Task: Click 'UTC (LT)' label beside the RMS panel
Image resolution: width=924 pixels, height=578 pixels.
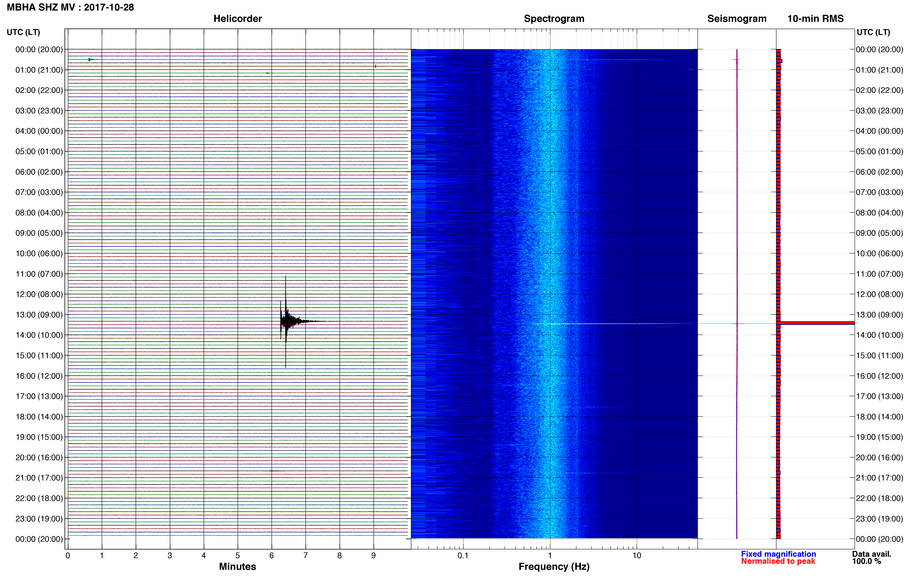Action: tap(873, 32)
